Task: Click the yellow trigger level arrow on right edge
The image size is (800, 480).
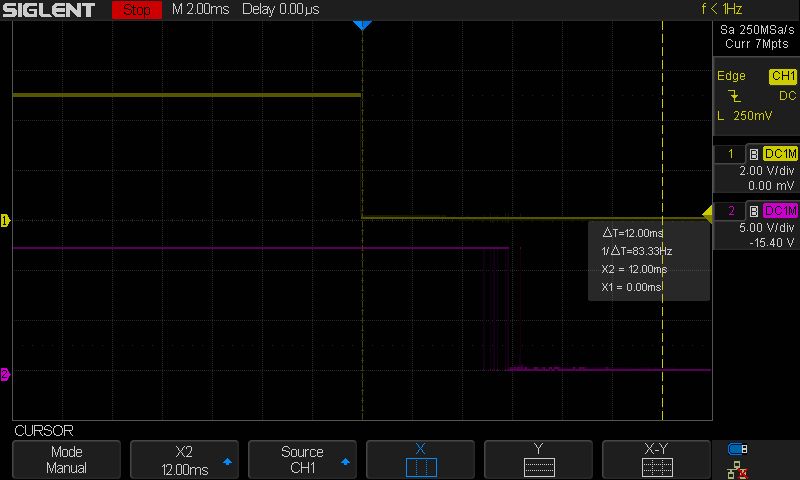Action: 708,214
